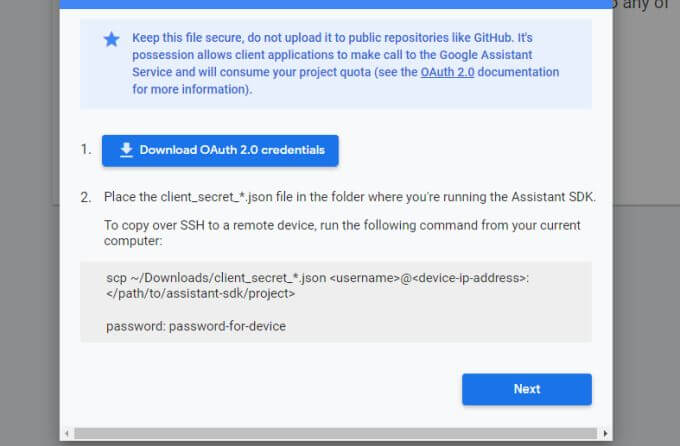Click the left scroll arrow
The image size is (680, 446).
point(67,433)
